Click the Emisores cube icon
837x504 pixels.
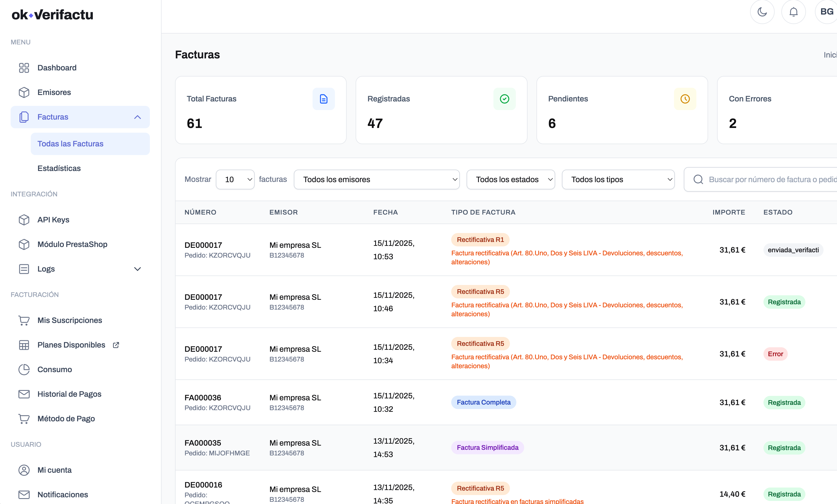(x=24, y=92)
